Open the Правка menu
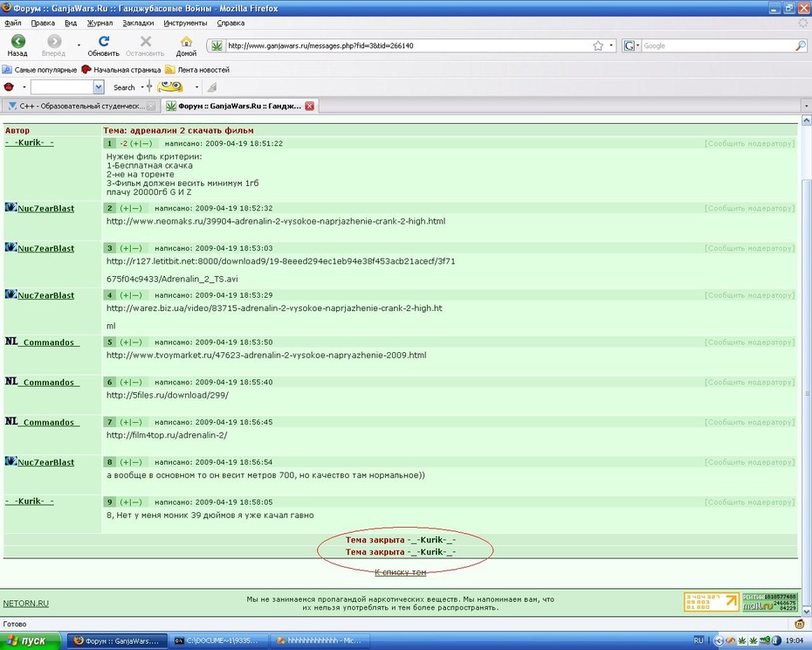The height and width of the screenshot is (650, 812). coord(43,23)
